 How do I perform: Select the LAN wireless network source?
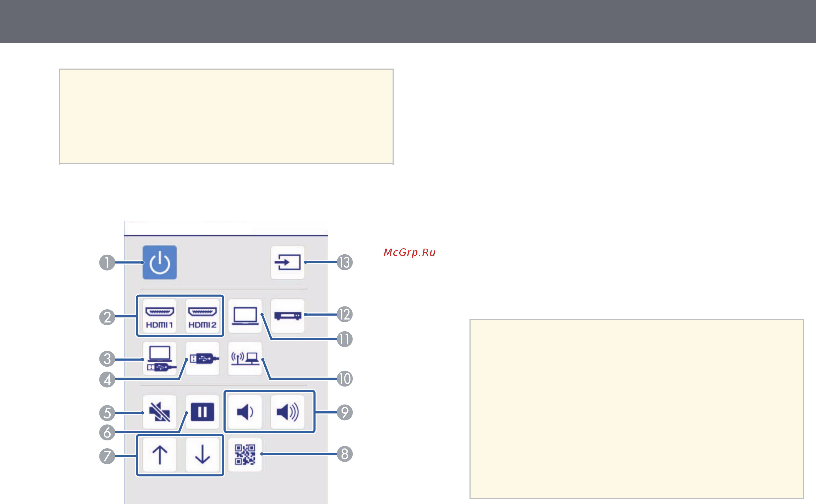pyautogui.click(x=245, y=358)
